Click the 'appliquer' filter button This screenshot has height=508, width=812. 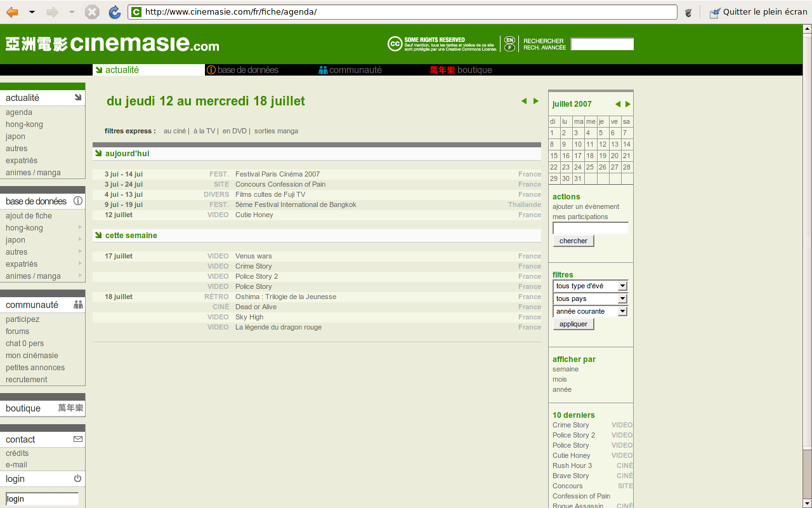[x=573, y=324]
